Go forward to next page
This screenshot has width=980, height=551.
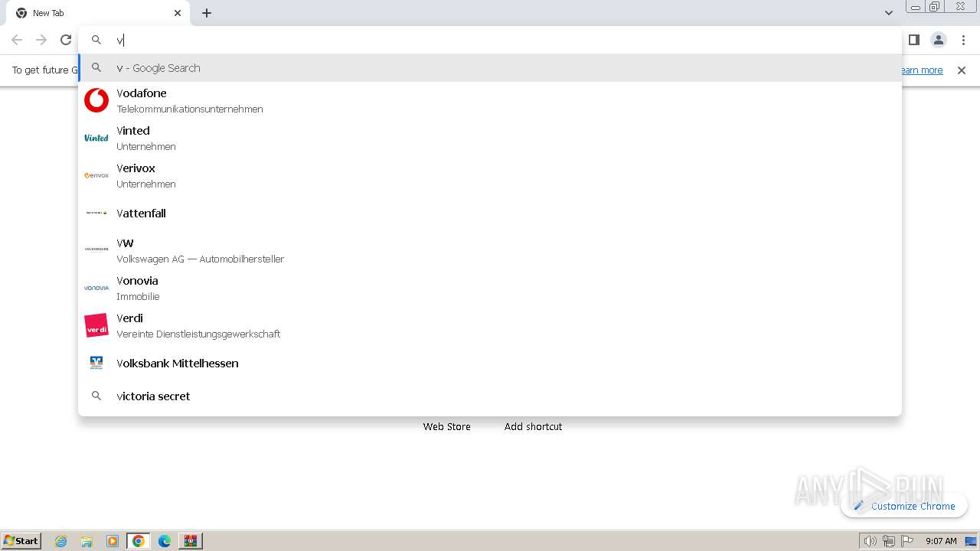tap(41, 40)
